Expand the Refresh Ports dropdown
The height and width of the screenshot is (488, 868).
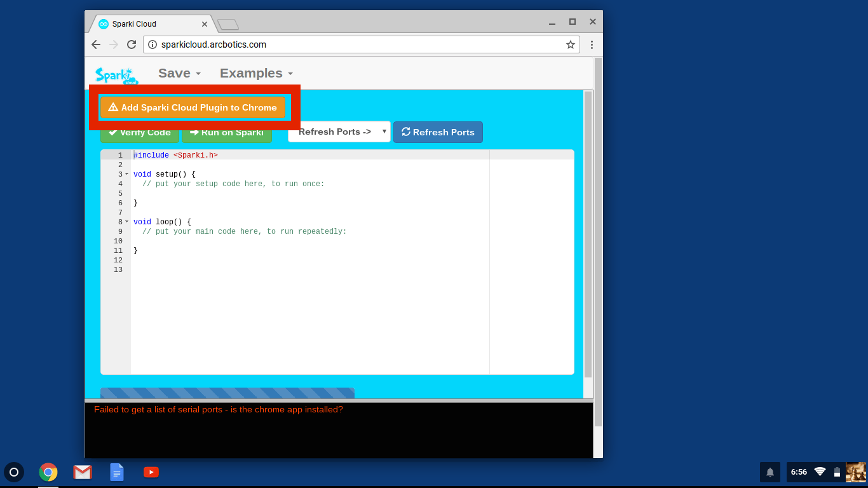[x=339, y=132]
